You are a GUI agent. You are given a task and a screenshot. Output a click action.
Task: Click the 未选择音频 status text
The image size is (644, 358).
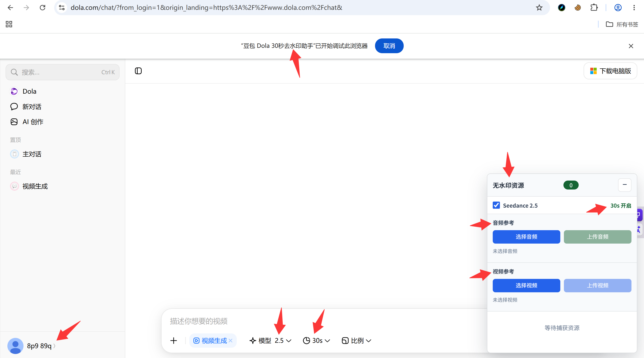(505, 251)
